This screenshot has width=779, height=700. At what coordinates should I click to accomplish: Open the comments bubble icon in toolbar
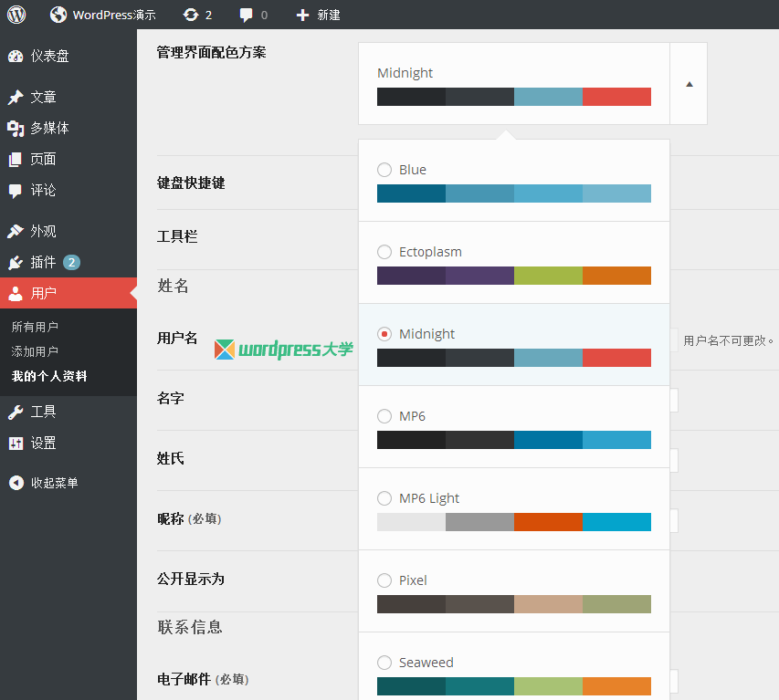point(246,15)
